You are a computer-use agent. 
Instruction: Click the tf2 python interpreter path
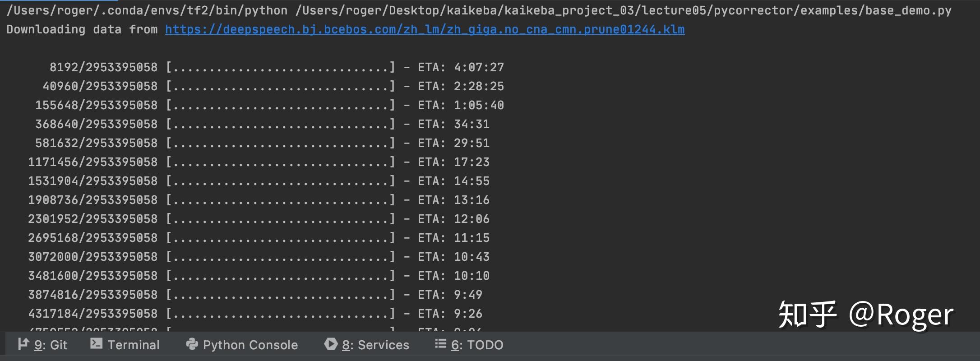[x=147, y=11]
